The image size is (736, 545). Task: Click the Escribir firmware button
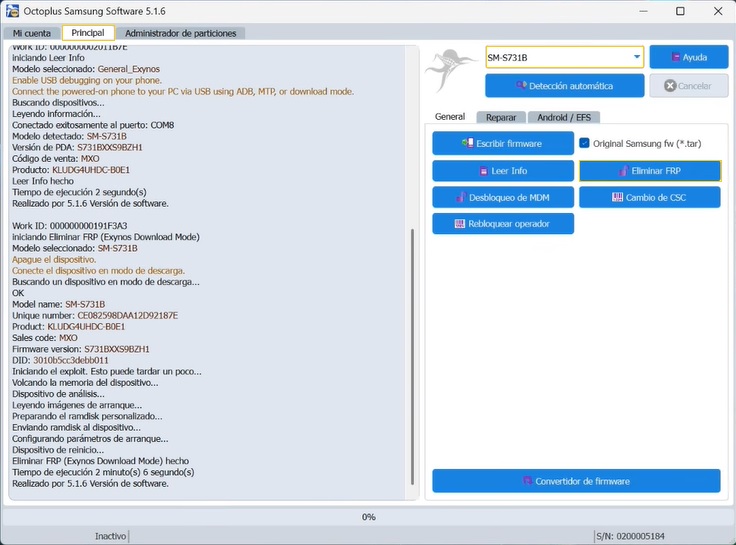tap(503, 144)
